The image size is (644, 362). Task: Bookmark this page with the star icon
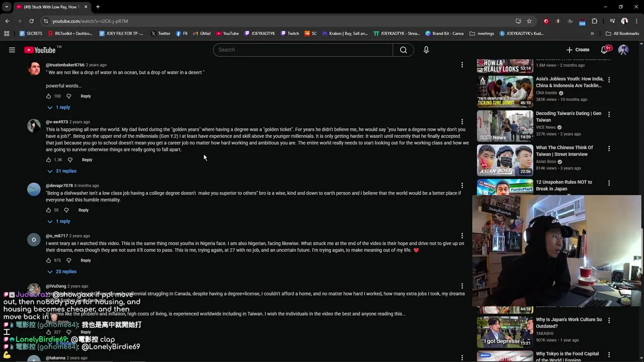[x=529, y=21]
